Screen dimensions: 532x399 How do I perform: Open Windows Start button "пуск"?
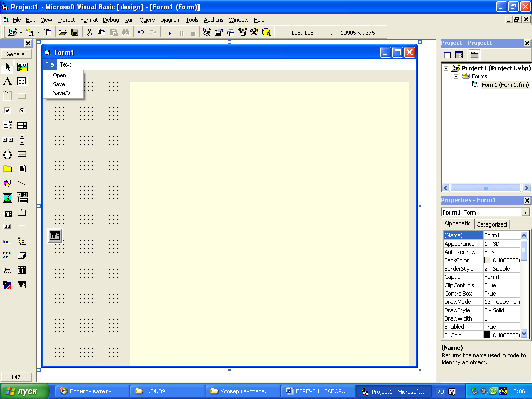pos(24,392)
